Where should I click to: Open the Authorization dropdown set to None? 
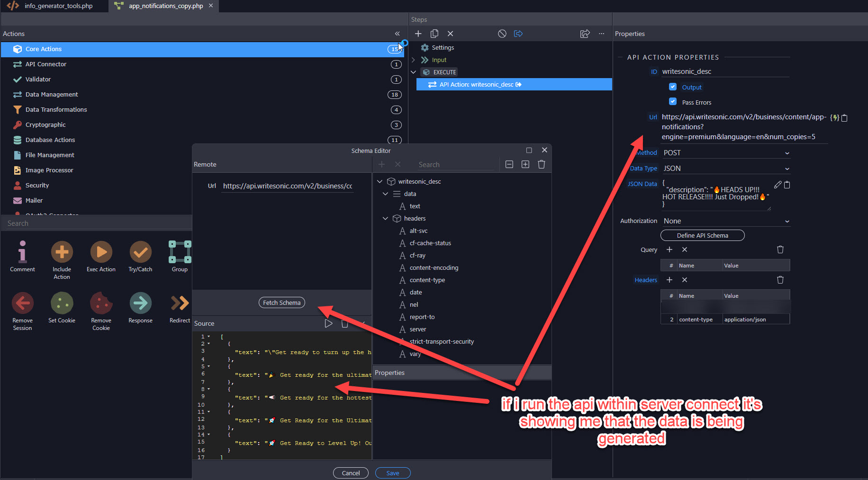click(726, 221)
